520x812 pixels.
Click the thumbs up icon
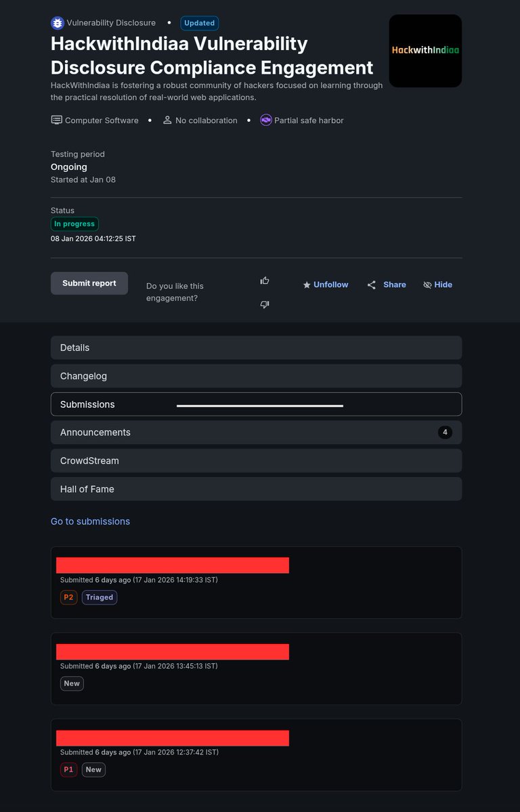(265, 280)
